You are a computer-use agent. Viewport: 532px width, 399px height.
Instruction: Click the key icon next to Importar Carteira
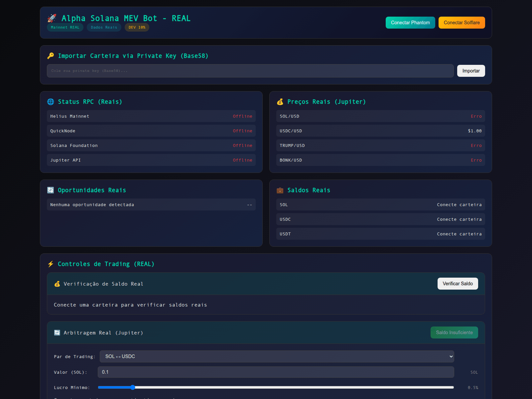click(x=51, y=56)
